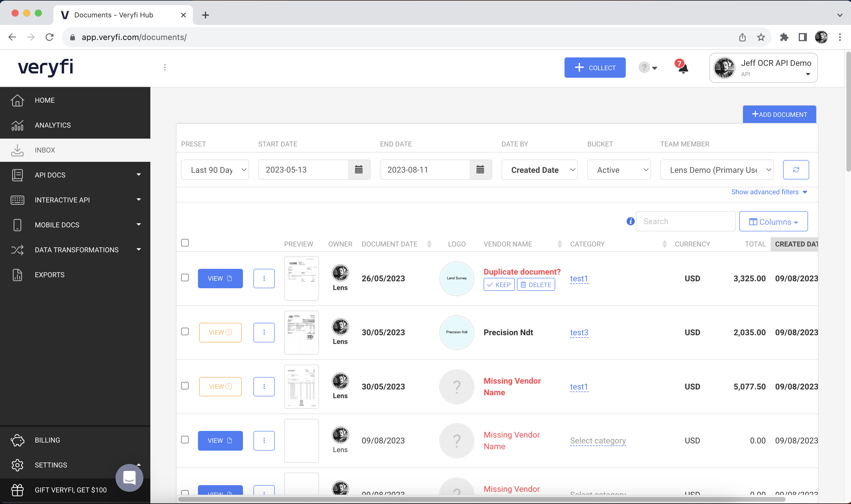Click the Land Survey vendor logo
Screen dimensions: 851x504
[x=457, y=278]
